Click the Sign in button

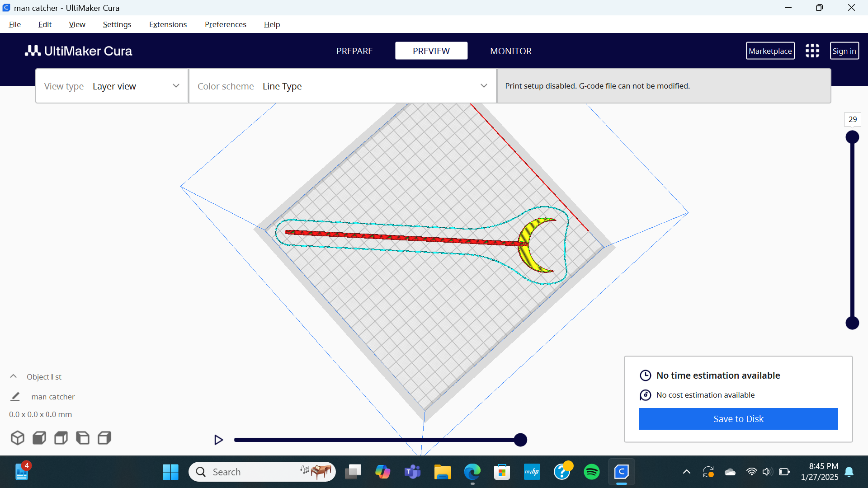(x=844, y=51)
